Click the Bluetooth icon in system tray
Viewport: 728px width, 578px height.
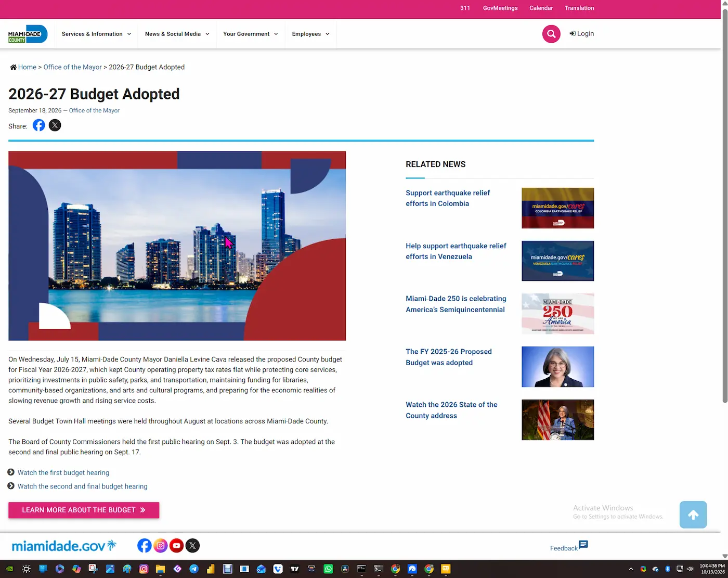click(x=668, y=569)
